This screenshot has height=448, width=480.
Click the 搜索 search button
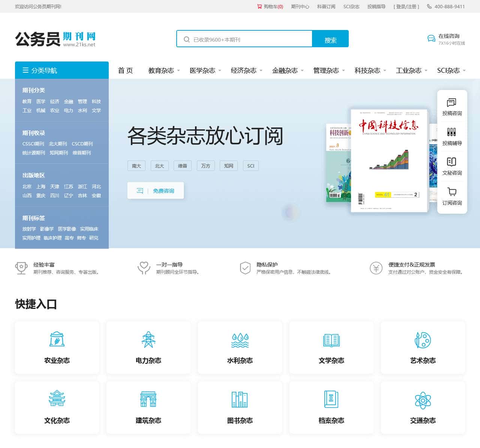pos(330,39)
